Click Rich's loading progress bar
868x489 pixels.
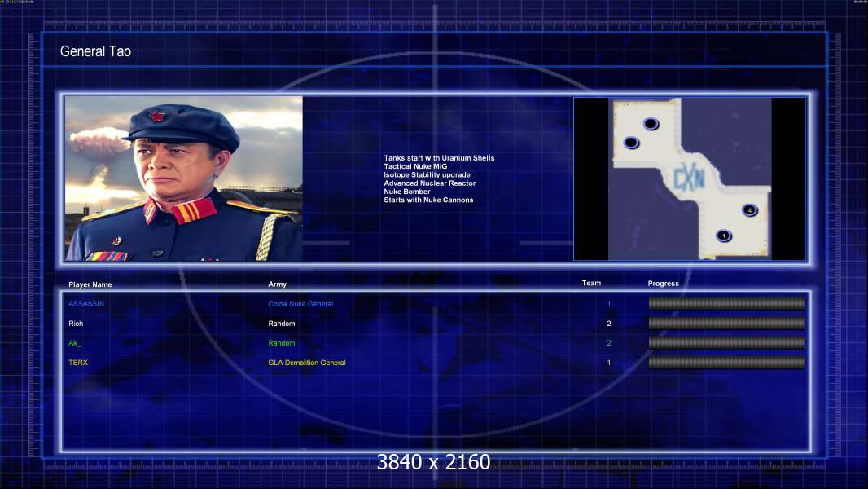727,324
